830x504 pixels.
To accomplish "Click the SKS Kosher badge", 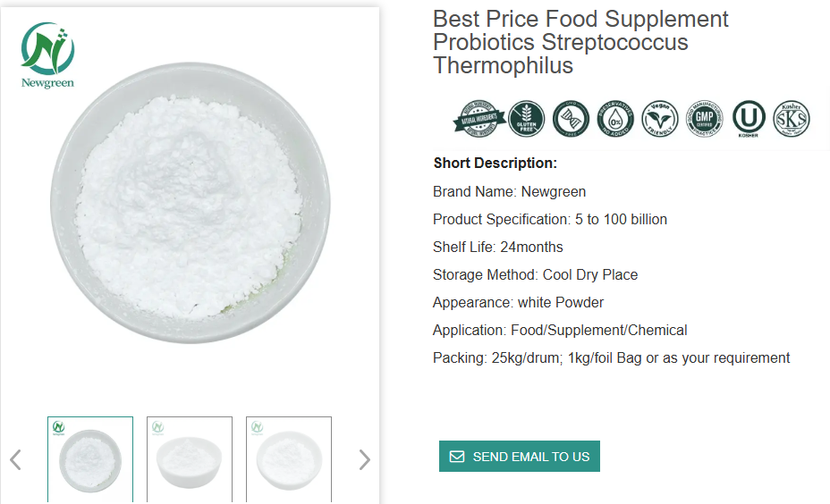I will click(792, 119).
